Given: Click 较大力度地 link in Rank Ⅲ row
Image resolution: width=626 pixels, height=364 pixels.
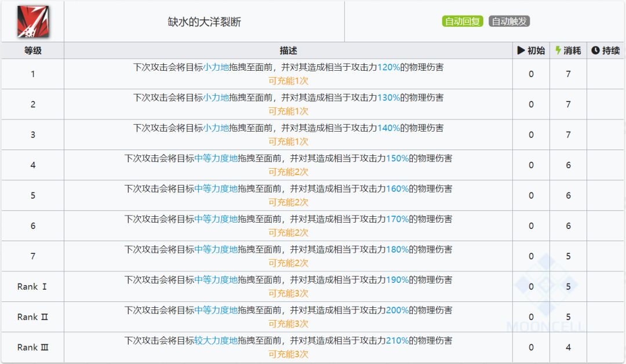Looking at the screenshot, I should tap(216, 340).
